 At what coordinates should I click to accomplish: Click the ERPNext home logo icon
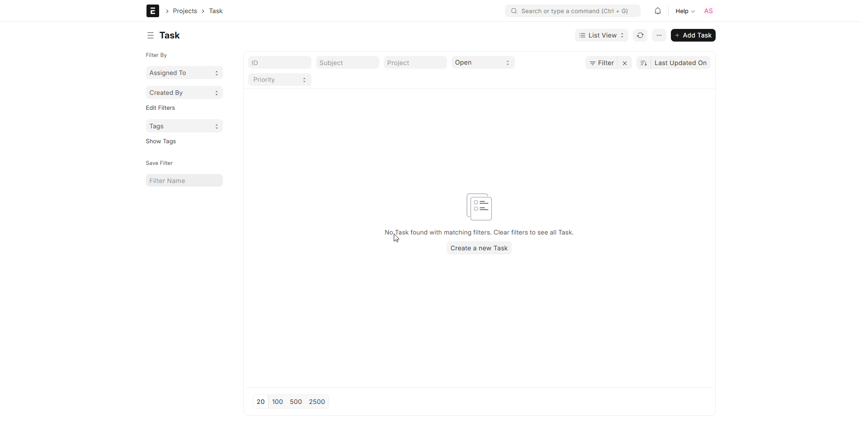coord(153,11)
